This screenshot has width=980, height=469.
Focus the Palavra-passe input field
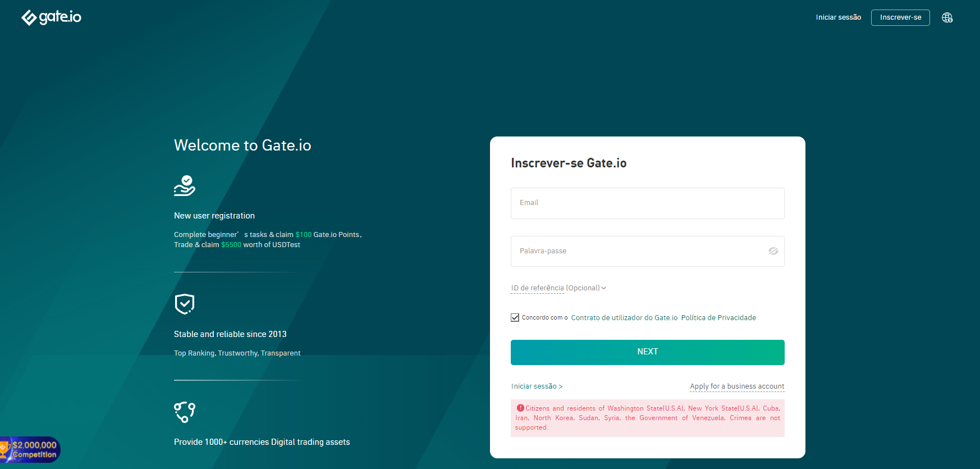tap(647, 251)
